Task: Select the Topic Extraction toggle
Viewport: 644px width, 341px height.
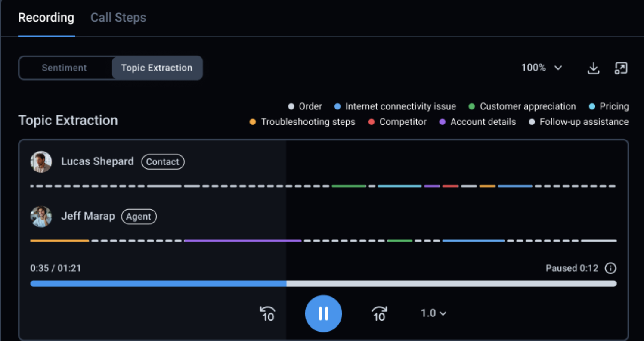Action: [x=157, y=68]
